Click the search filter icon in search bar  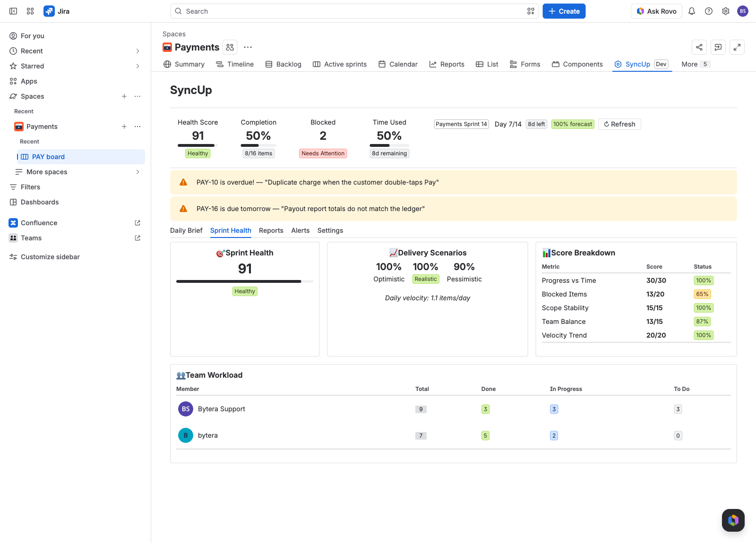(x=531, y=11)
